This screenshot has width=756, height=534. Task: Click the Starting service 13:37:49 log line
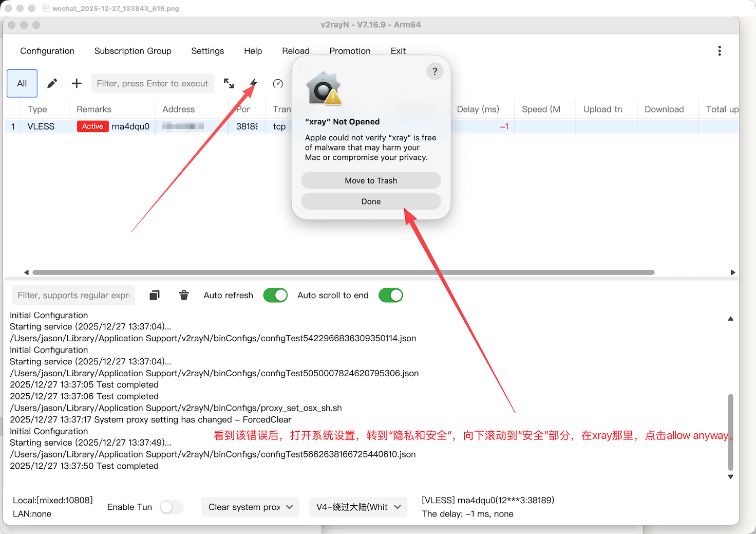tap(90, 443)
